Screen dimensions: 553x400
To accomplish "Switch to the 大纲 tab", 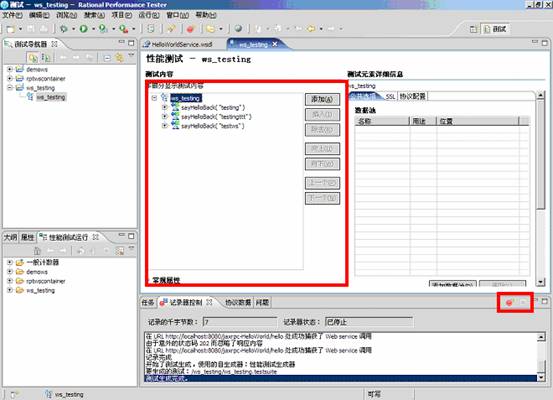I will click(10, 237).
